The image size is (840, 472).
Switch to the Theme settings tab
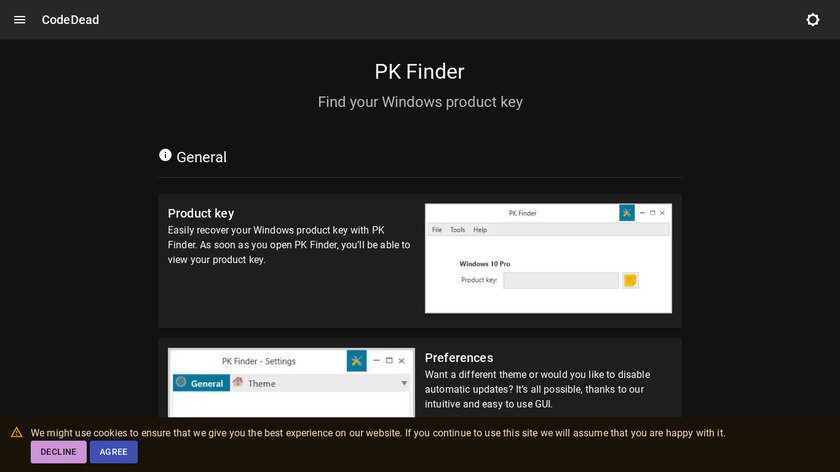click(261, 383)
